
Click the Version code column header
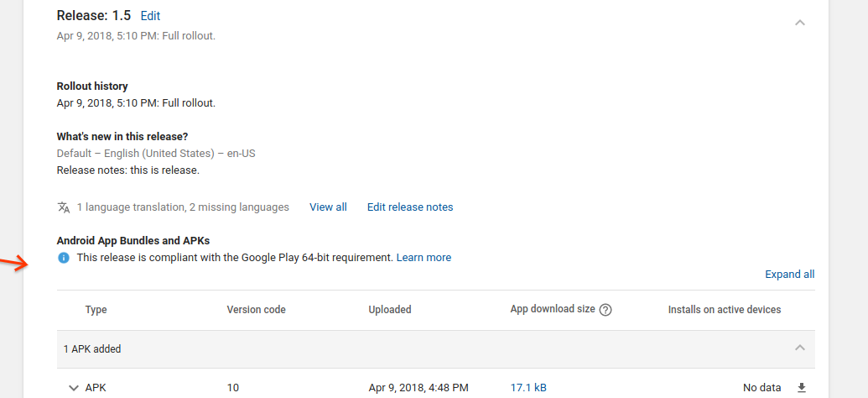256,310
